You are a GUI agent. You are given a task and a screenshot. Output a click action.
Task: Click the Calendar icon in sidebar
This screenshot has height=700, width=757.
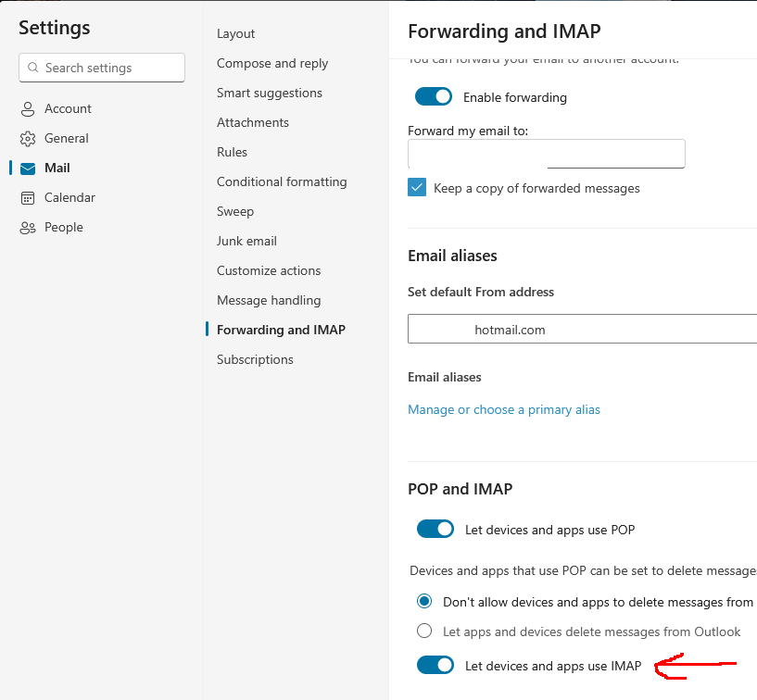(28, 198)
